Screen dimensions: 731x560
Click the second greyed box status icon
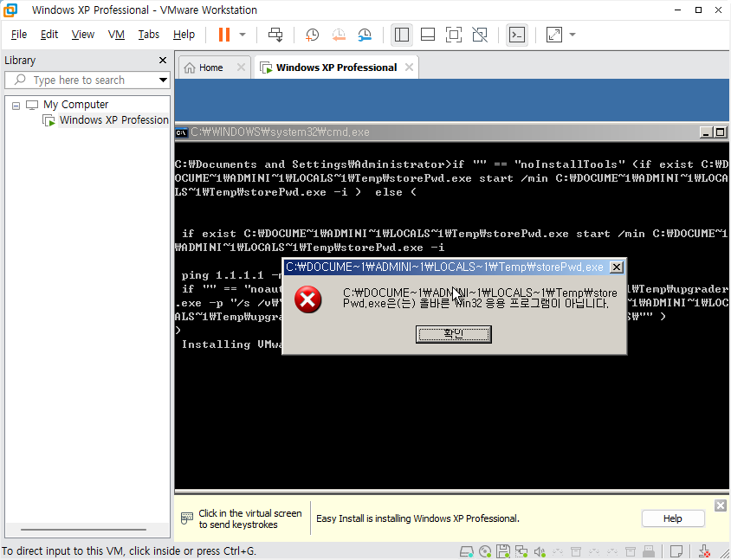[631, 552]
